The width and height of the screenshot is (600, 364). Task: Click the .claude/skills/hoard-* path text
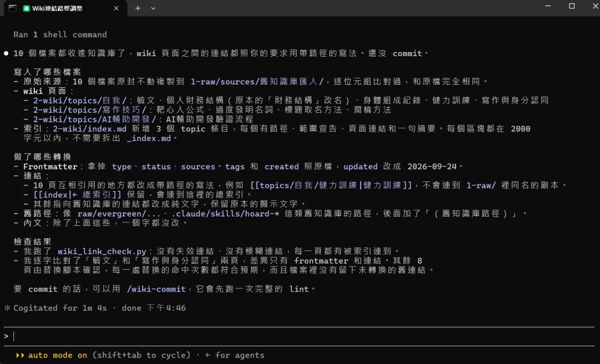(226, 214)
